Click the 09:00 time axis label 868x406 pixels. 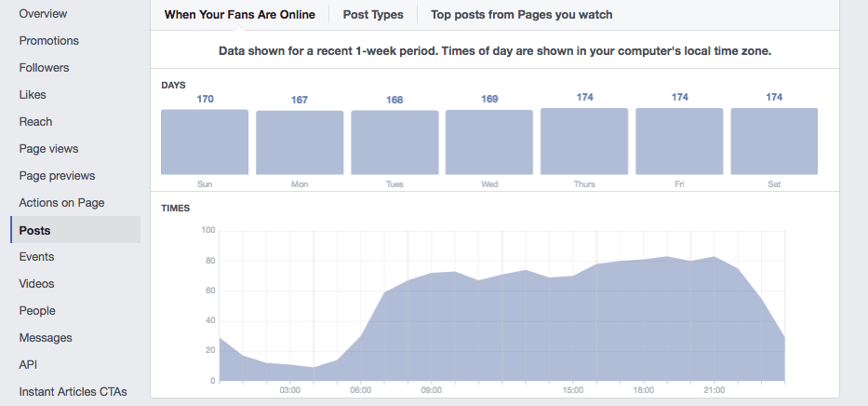[432, 390]
